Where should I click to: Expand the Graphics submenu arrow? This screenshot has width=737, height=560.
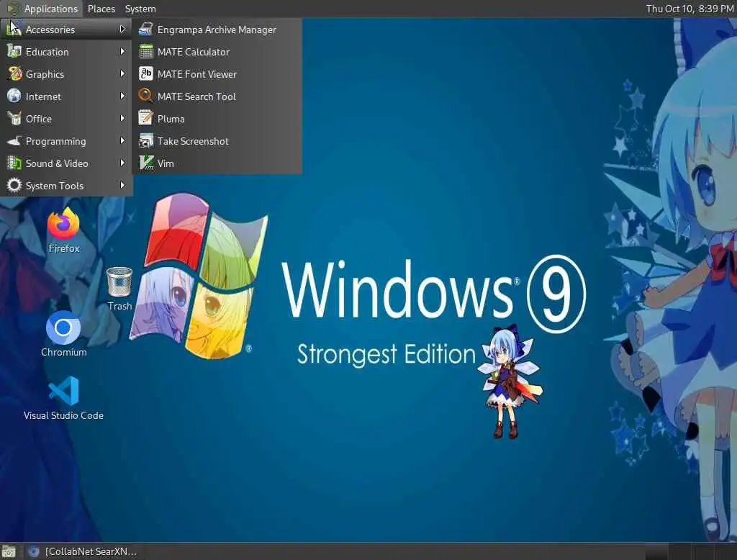click(122, 74)
